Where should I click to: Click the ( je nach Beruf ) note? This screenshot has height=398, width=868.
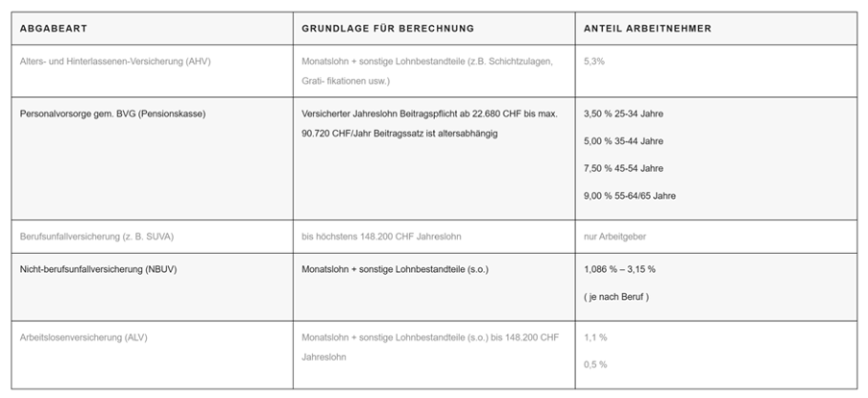tap(616, 296)
